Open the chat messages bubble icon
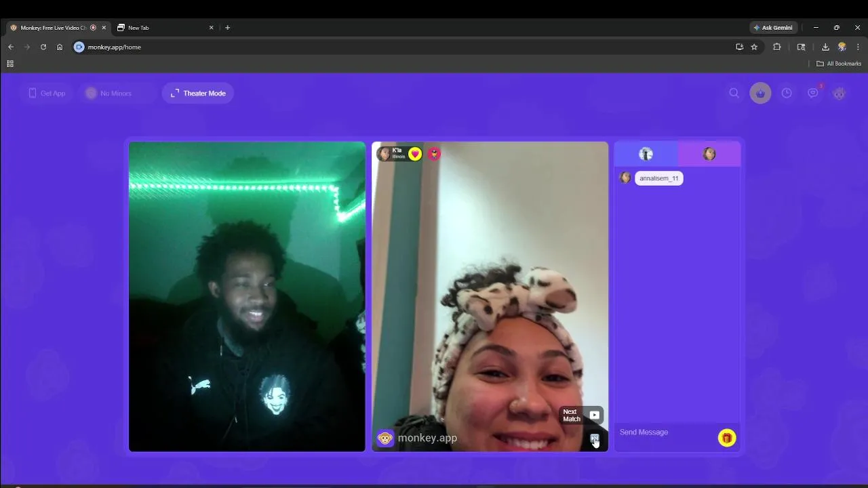The image size is (868, 488). pyautogui.click(x=813, y=93)
